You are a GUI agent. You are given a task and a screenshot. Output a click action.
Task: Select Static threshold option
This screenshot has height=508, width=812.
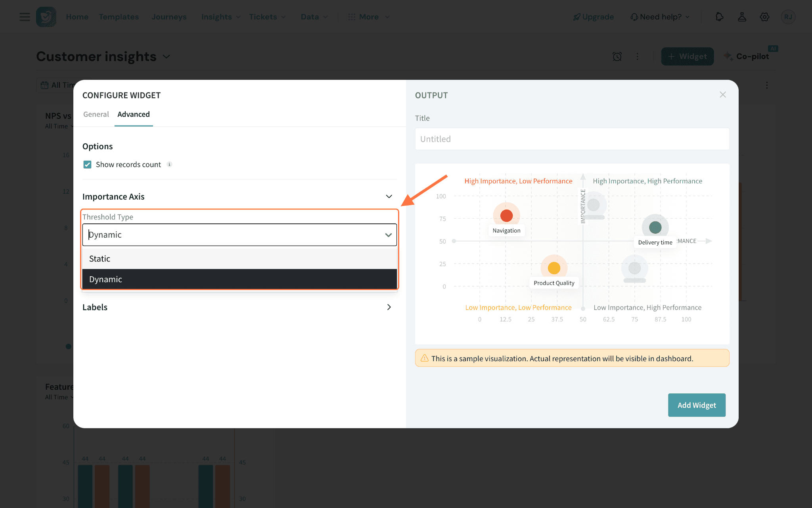point(239,259)
